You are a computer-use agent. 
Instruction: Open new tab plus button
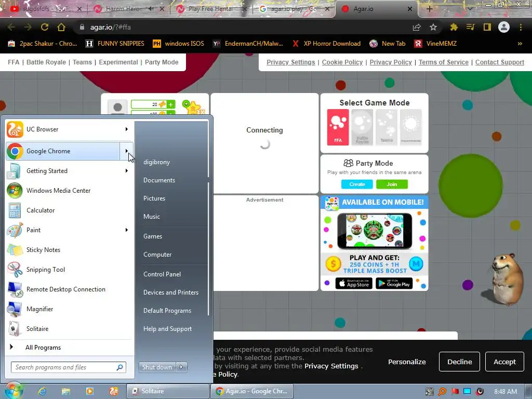429,9
